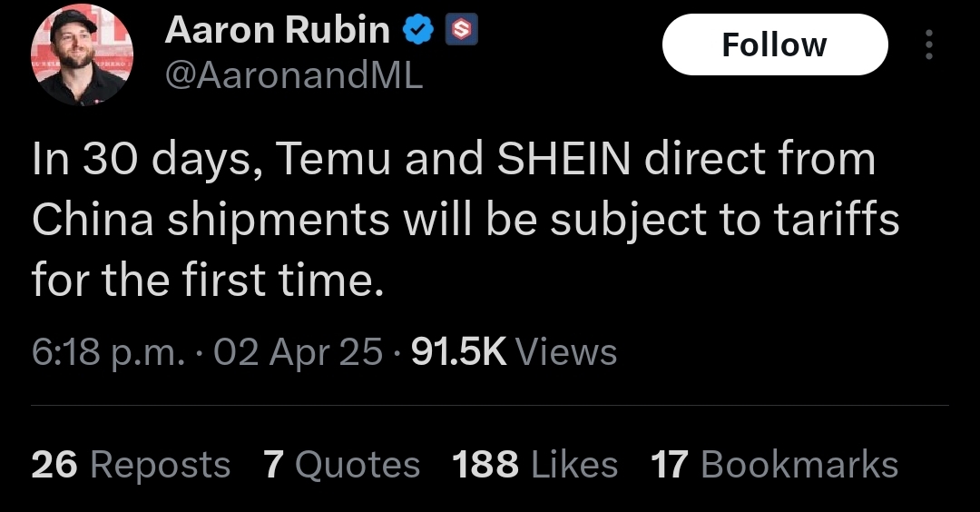The width and height of the screenshot is (980, 512).
Task: Click the blue verified checkmark badge
Action: point(418,29)
